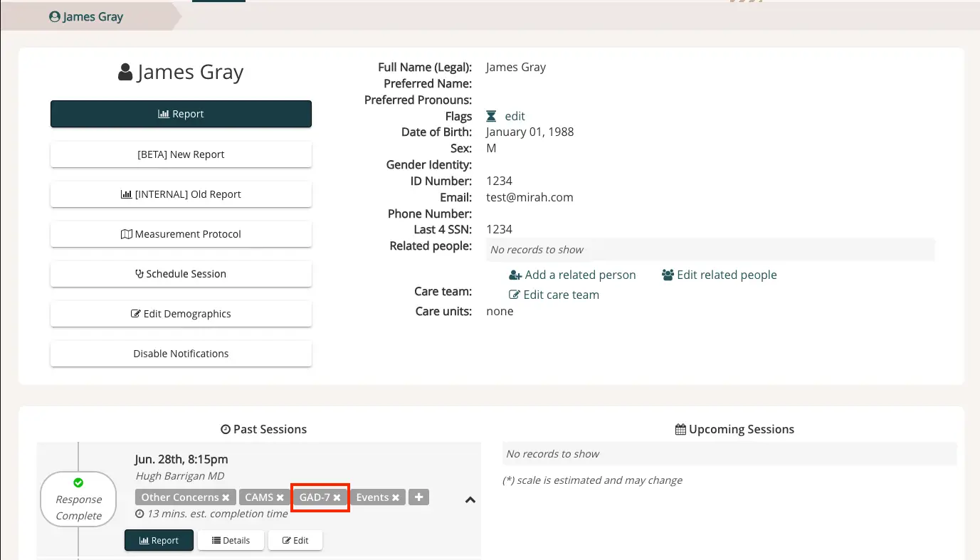Image resolution: width=980 pixels, height=560 pixels.
Task: Click the Edit related people group icon
Action: (x=668, y=275)
